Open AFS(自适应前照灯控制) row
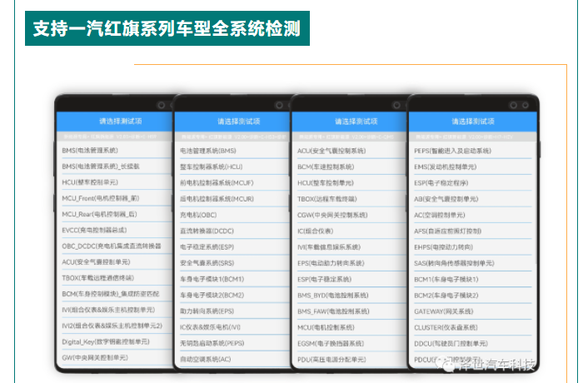 [471, 231]
